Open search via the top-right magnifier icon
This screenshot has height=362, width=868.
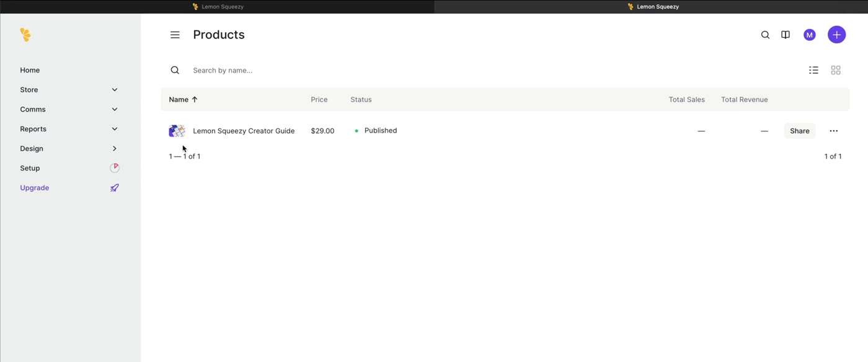765,35
